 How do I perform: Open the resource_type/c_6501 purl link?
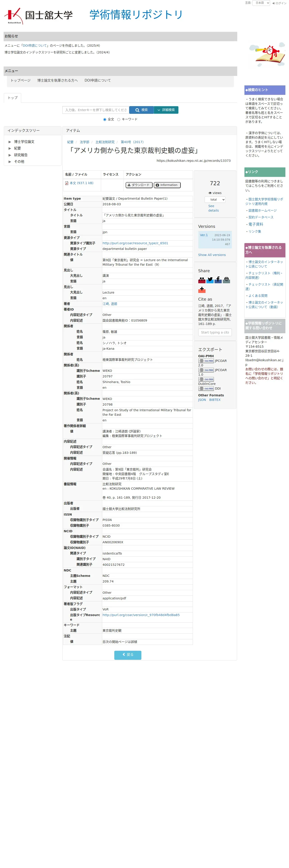tap(135, 243)
